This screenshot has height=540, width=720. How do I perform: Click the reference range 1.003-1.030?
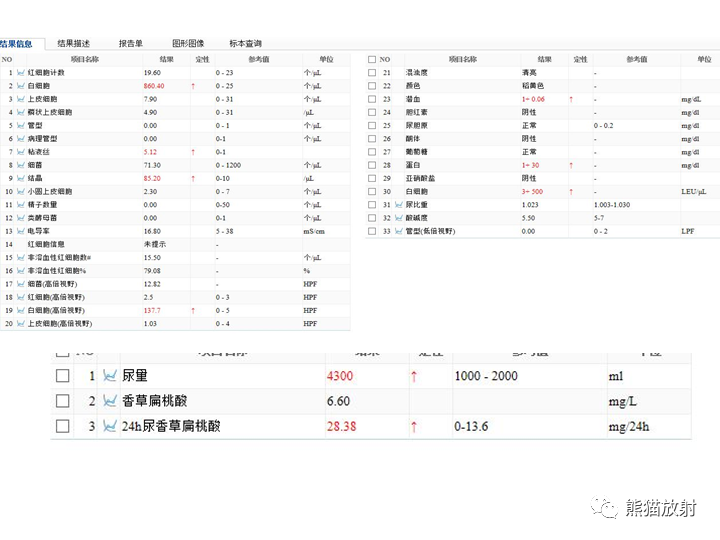pyautogui.click(x=612, y=205)
